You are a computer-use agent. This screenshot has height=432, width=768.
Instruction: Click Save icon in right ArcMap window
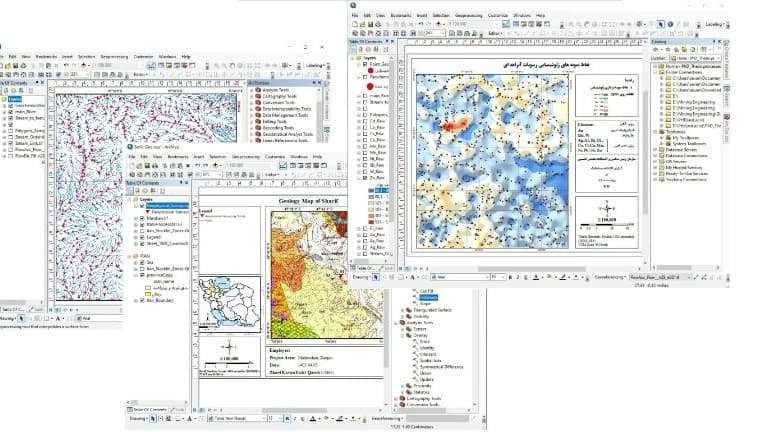tap(370, 24)
